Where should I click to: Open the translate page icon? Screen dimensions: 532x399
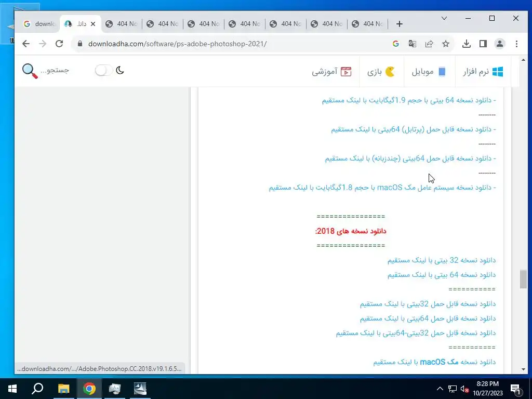(412, 44)
